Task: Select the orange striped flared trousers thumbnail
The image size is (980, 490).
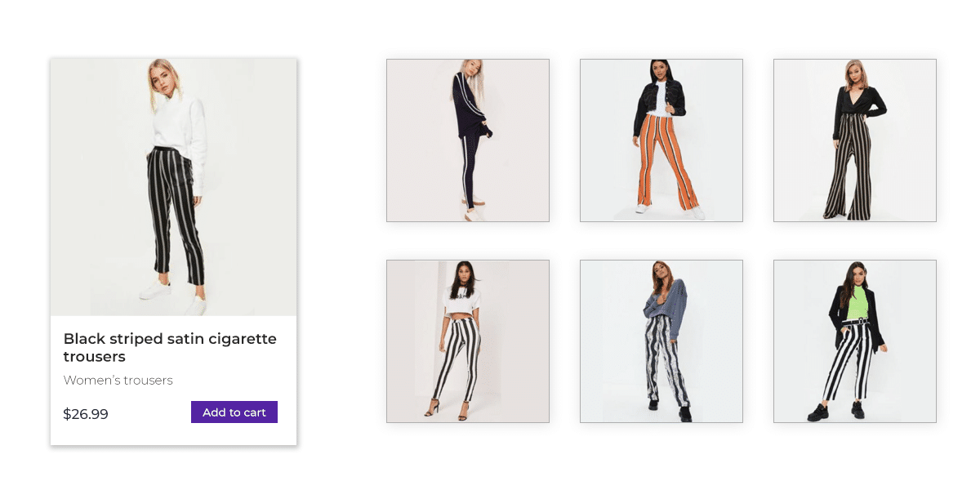Action: pyautogui.click(x=661, y=140)
